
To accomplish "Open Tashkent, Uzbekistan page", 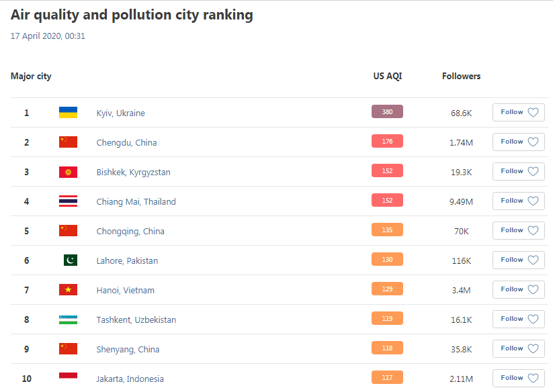I will click(136, 320).
